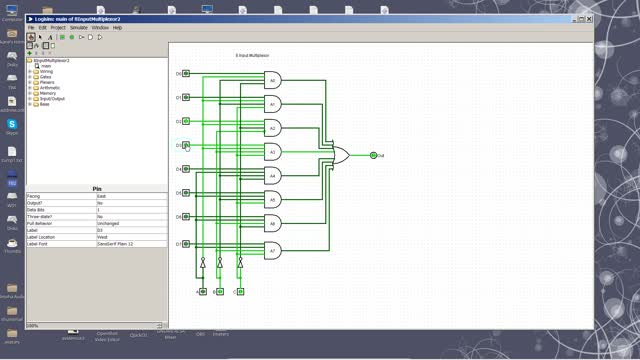Toggle input pin D5
The height and width of the screenshot is (360, 640).
point(186,193)
